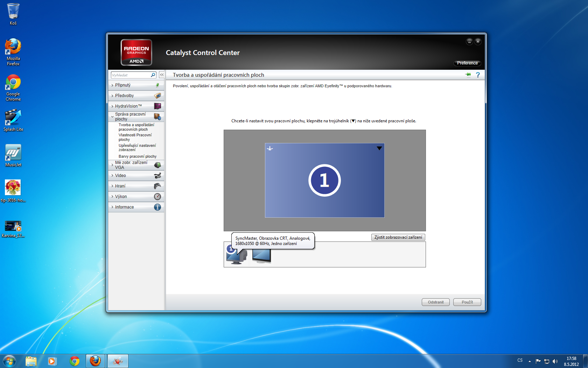Open Windows Explorer from the taskbar

point(31,361)
